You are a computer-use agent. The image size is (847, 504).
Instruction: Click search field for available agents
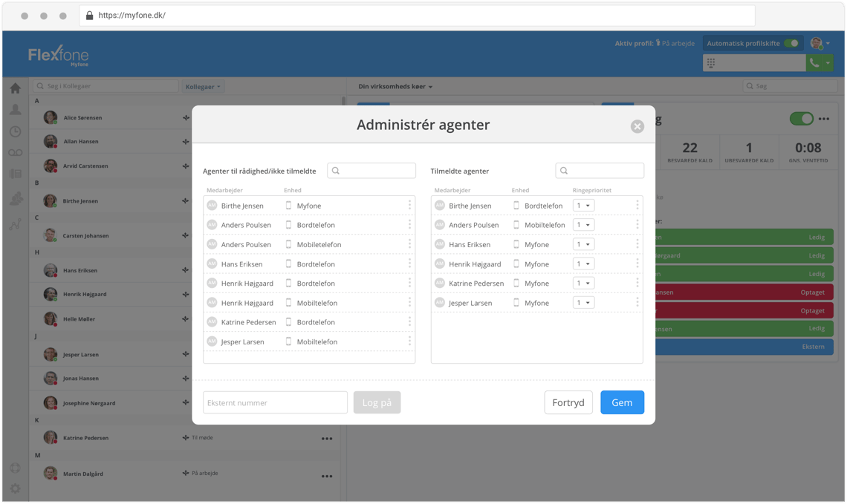coord(371,171)
